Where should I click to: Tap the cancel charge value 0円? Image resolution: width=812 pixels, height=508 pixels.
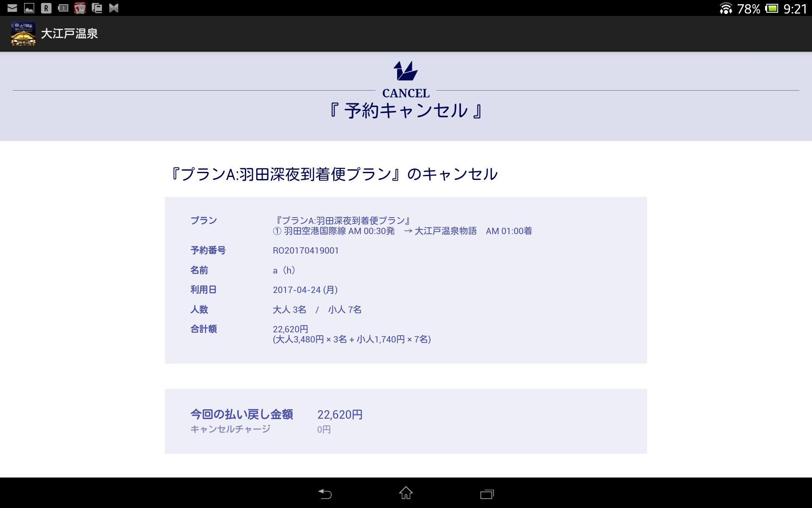tap(324, 430)
